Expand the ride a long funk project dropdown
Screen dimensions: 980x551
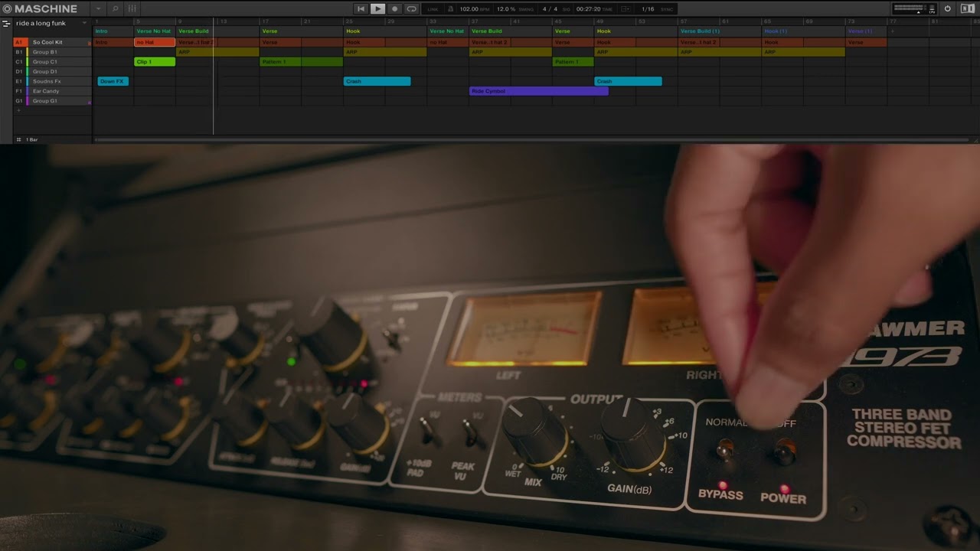tap(84, 23)
